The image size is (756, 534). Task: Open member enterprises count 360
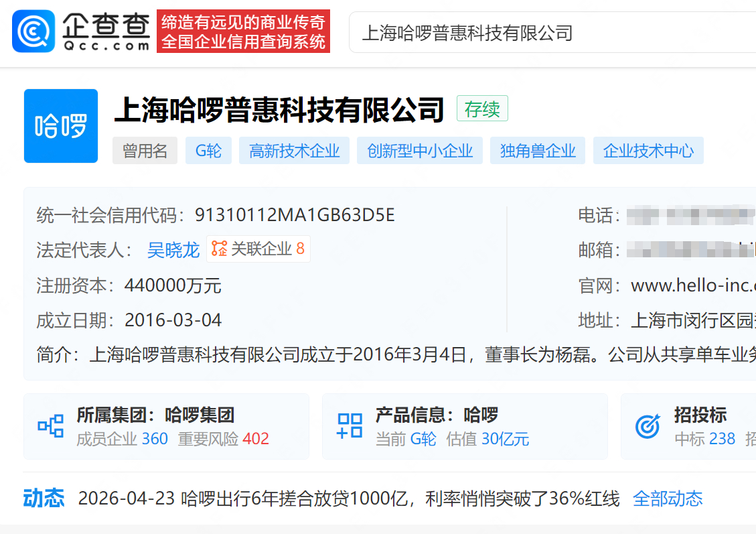(155, 439)
